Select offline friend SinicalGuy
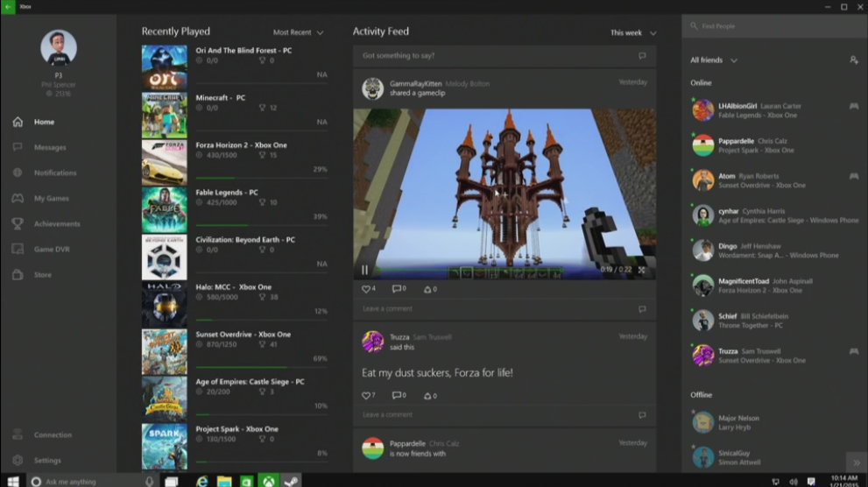This screenshot has width=868, height=487. (x=775, y=457)
